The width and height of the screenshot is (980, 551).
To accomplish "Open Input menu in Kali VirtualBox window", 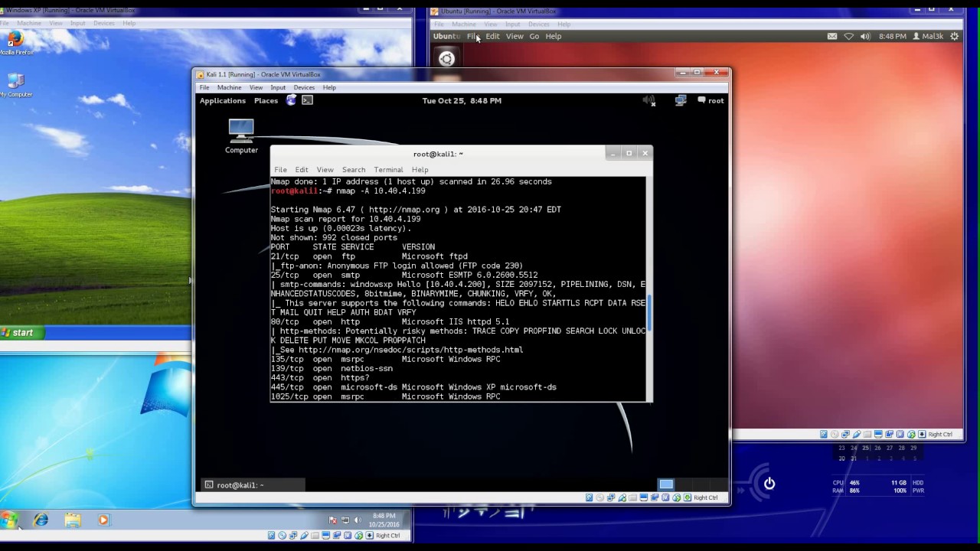I will point(278,87).
